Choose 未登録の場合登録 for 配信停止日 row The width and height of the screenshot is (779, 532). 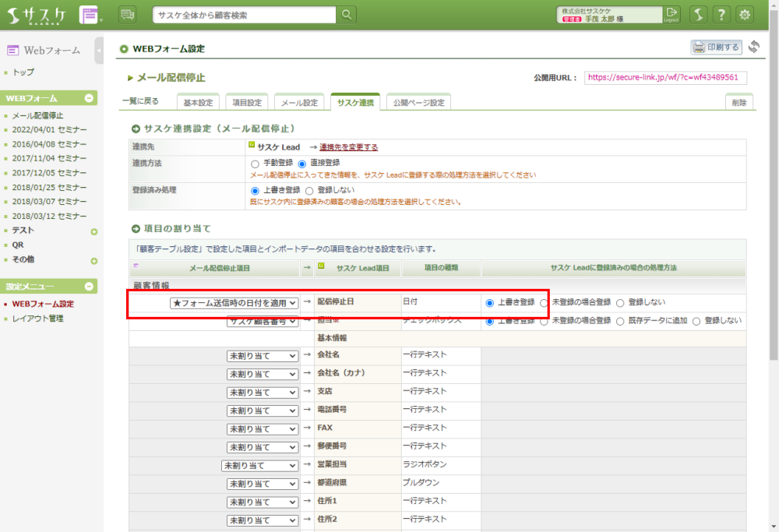click(544, 302)
